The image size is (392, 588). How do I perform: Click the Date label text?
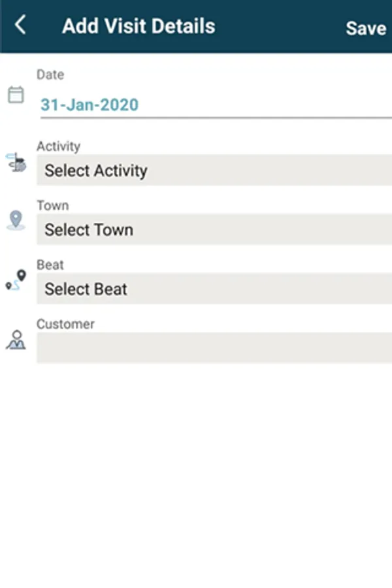click(x=50, y=74)
